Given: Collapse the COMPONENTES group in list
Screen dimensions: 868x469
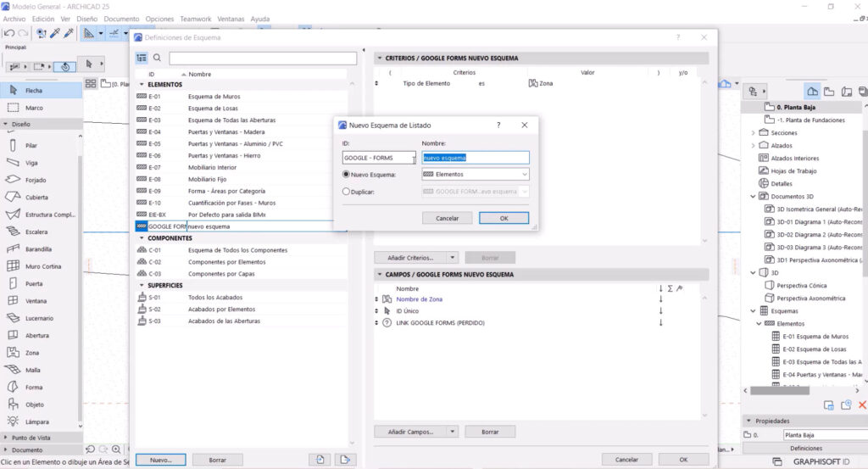Looking at the screenshot, I should (x=141, y=238).
